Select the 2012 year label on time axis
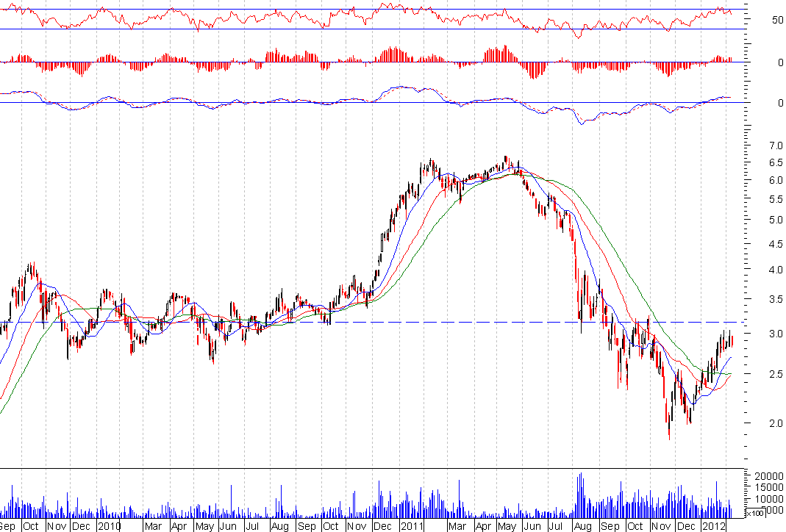The image size is (786, 532). pos(714,526)
